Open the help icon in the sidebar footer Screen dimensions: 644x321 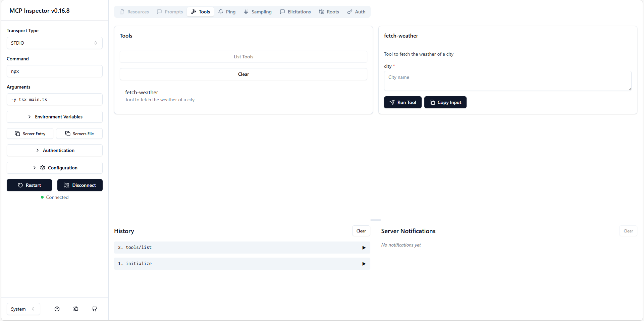pyautogui.click(x=57, y=309)
